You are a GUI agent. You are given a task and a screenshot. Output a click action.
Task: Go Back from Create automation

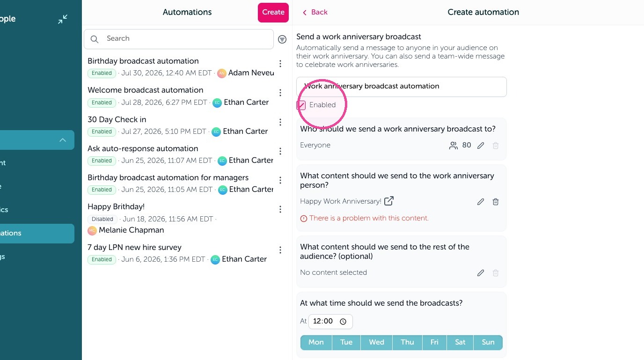[315, 12]
